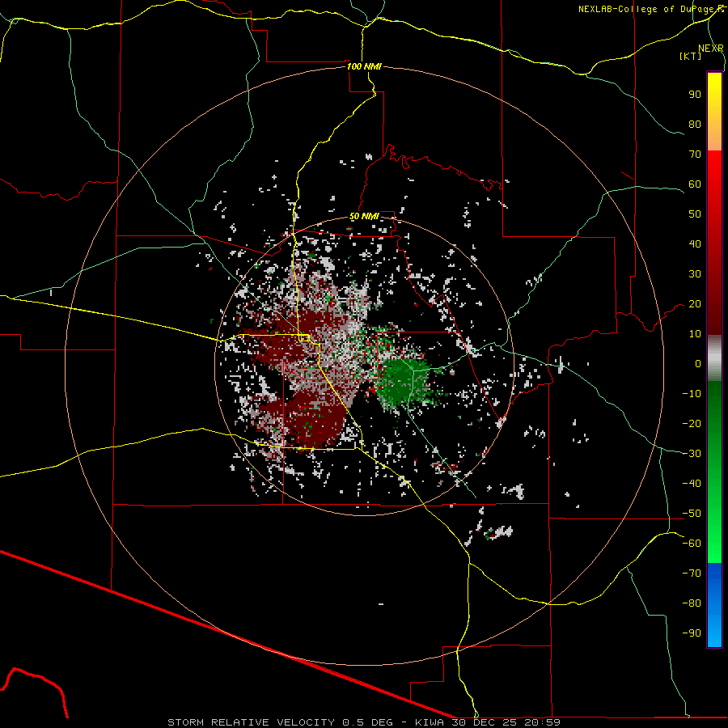Click the STORM RELATIVE VELOCITY product title

click(x=251, y=722)
